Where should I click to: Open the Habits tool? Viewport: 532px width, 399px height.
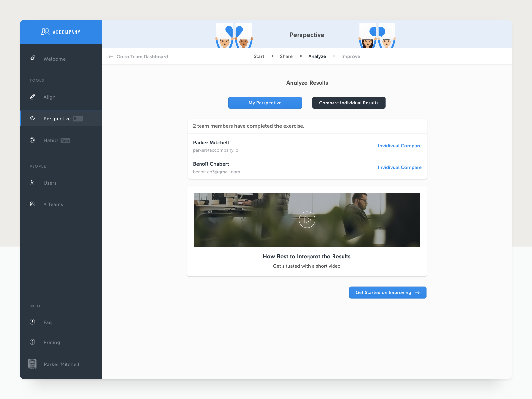51,140
